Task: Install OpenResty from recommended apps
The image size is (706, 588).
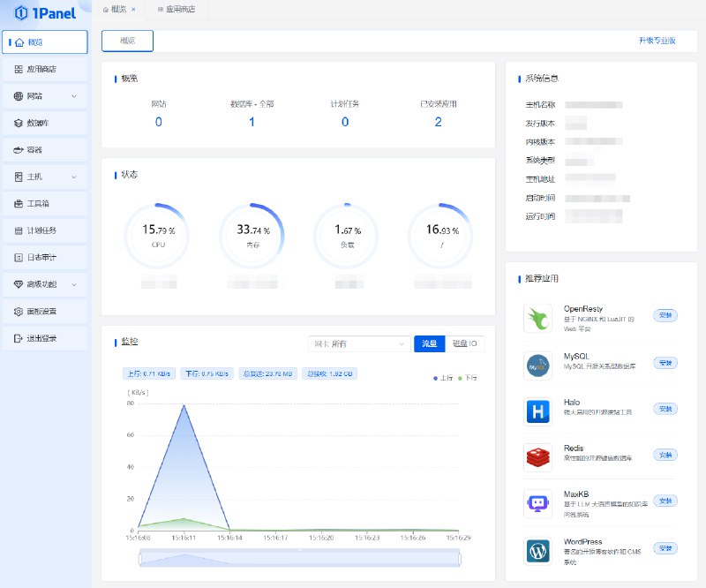Action: click(x=665, y=315)
